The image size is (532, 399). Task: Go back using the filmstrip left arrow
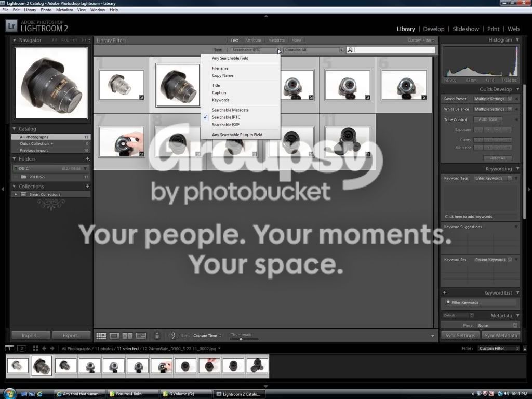[x=44, y=349]
